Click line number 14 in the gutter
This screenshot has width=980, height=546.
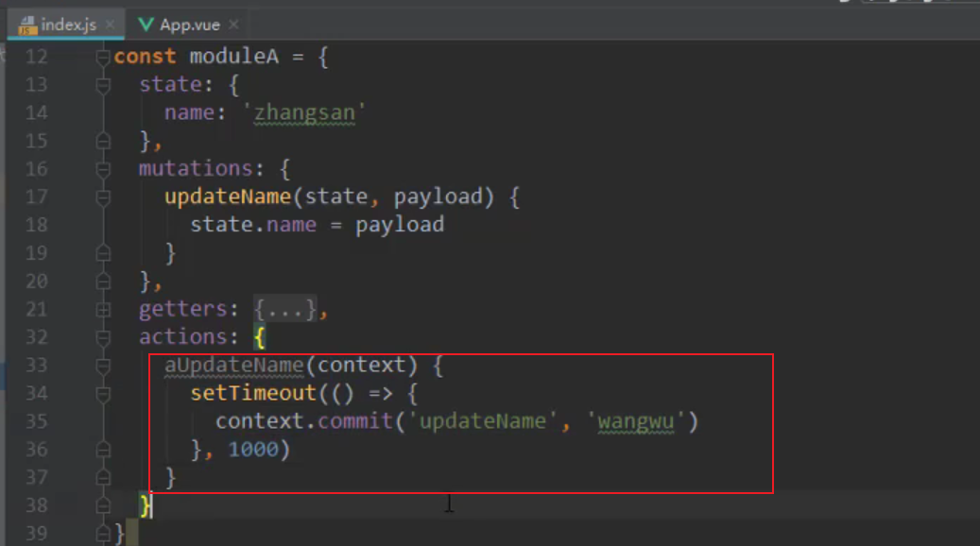[36, 113]
